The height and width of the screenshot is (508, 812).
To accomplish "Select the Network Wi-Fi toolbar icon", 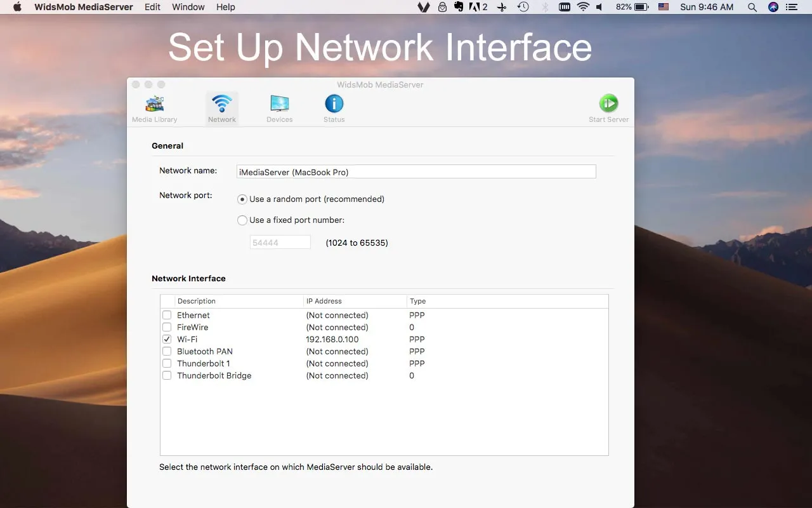I will tap(222, 105).
